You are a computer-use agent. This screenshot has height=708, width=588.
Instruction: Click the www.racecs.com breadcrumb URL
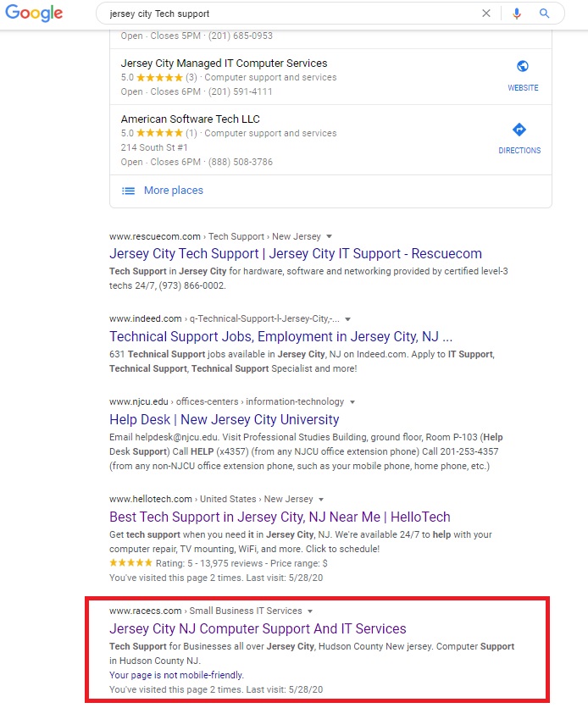point(145,611)
